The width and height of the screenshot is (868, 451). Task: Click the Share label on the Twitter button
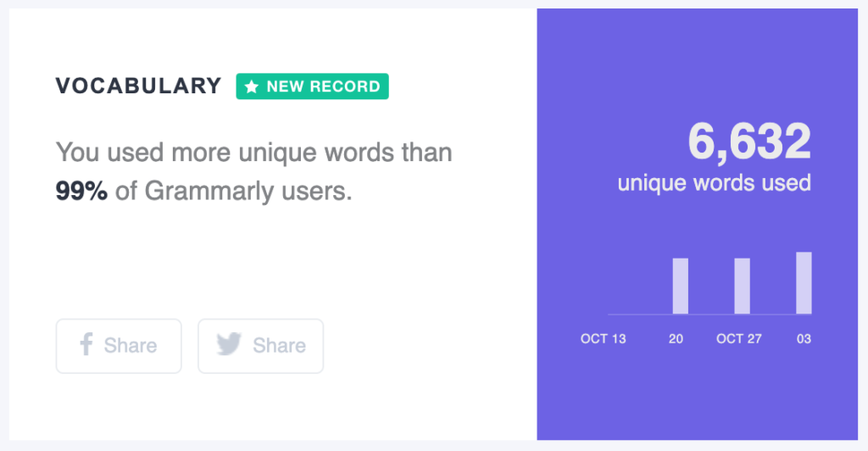(280, 346)
